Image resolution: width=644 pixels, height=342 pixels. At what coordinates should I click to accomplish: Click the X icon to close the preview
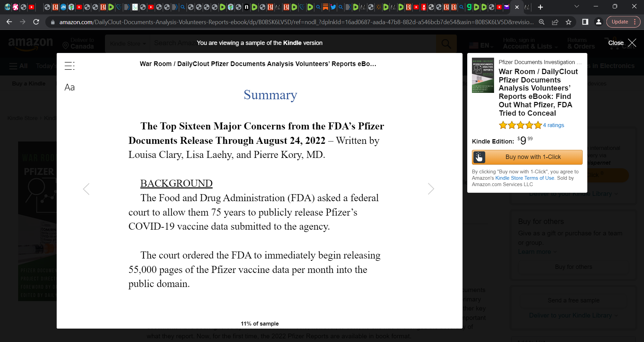tap(632, 43)
